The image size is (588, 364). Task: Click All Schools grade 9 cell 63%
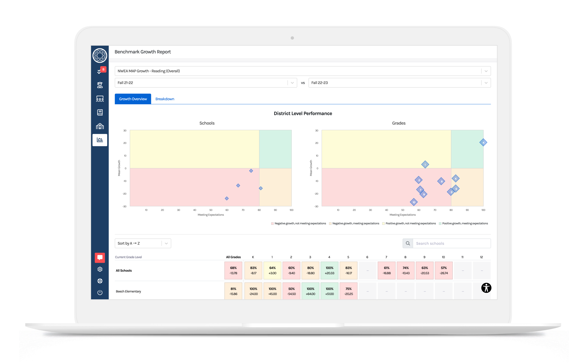click(x=425, y=271)
